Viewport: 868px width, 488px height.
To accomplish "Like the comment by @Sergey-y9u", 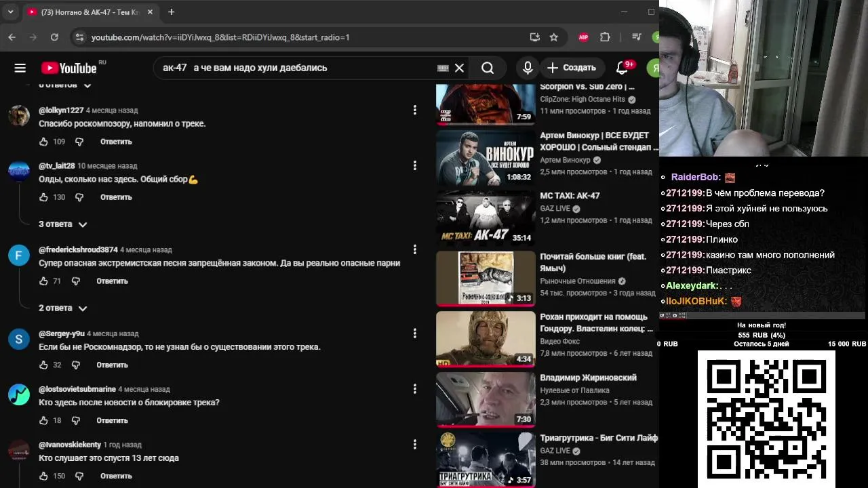I will (43, 365).
